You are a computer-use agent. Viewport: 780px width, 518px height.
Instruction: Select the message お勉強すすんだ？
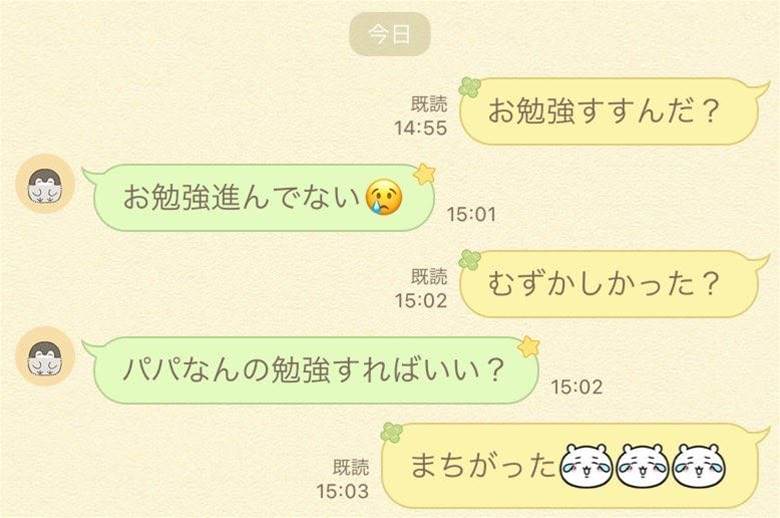coord(603,111)
